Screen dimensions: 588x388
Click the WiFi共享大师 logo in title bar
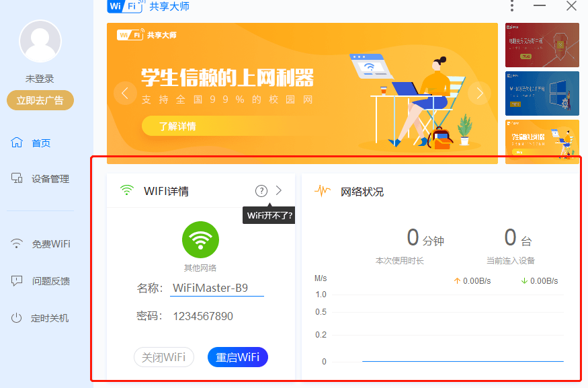click(x=148, y=6)
